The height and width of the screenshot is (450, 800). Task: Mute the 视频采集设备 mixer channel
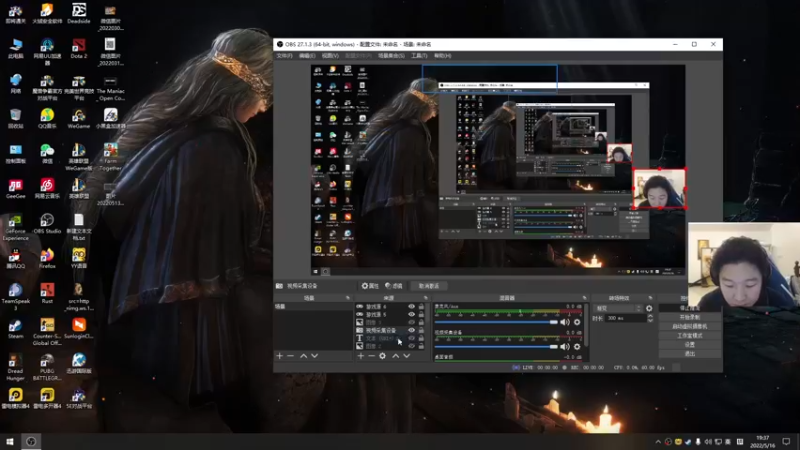(x=565, y=346)
